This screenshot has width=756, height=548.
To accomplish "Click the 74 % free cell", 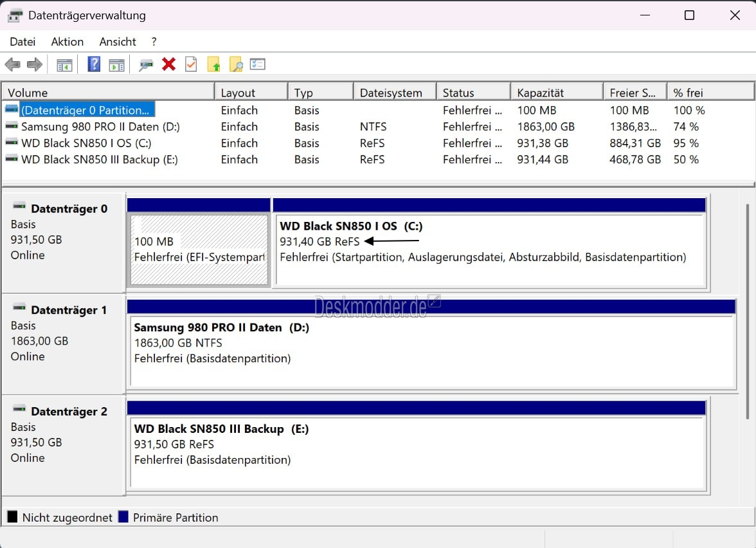I will pos(686,126).
